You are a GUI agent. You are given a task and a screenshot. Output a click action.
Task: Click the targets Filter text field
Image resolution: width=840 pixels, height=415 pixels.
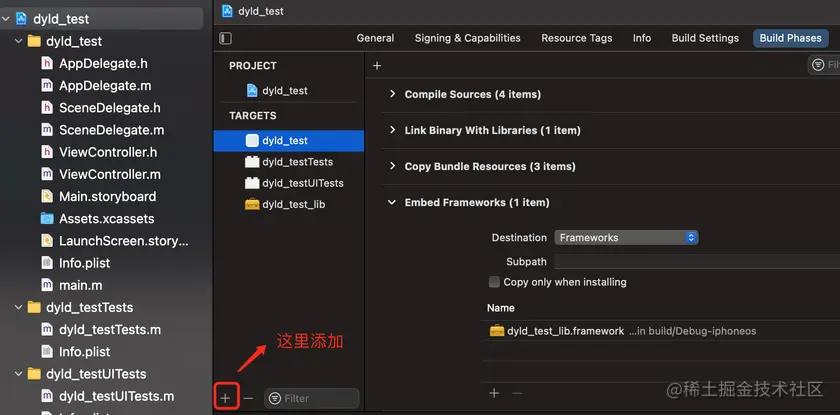(x=312, y=398)
